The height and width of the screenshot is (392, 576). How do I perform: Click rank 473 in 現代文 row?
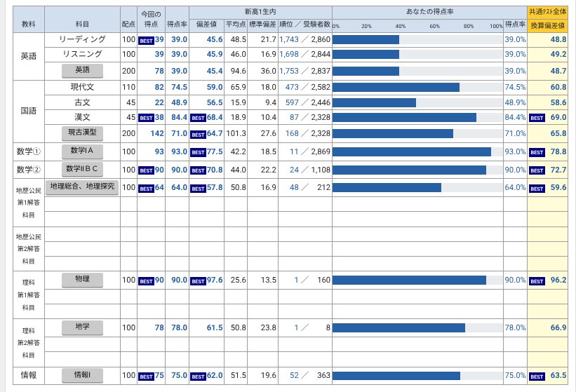point(292,88)
